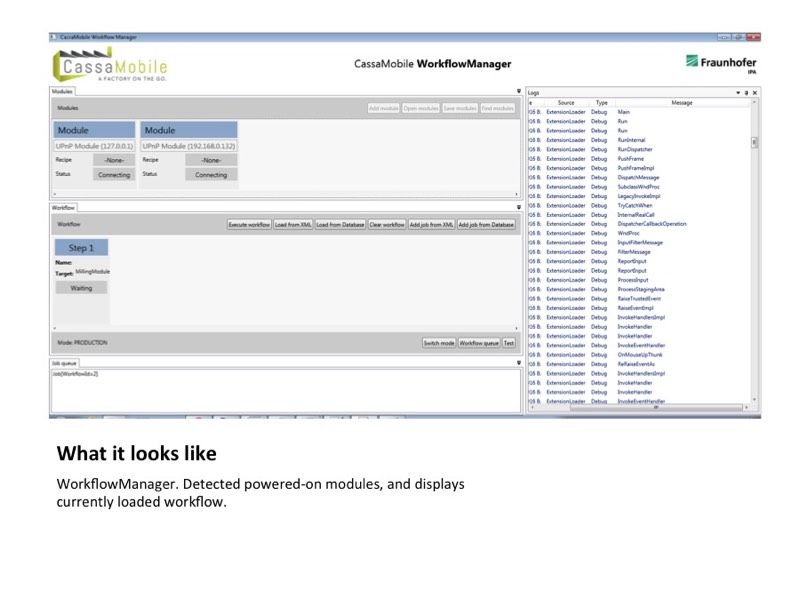Click the Logs vertical scrollbar thumb
Viewport: 800px width, 598px height.
pos(755,142)
